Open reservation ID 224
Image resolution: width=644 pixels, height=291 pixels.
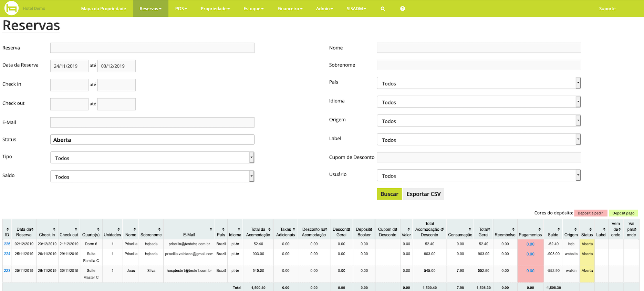(7, 254)
